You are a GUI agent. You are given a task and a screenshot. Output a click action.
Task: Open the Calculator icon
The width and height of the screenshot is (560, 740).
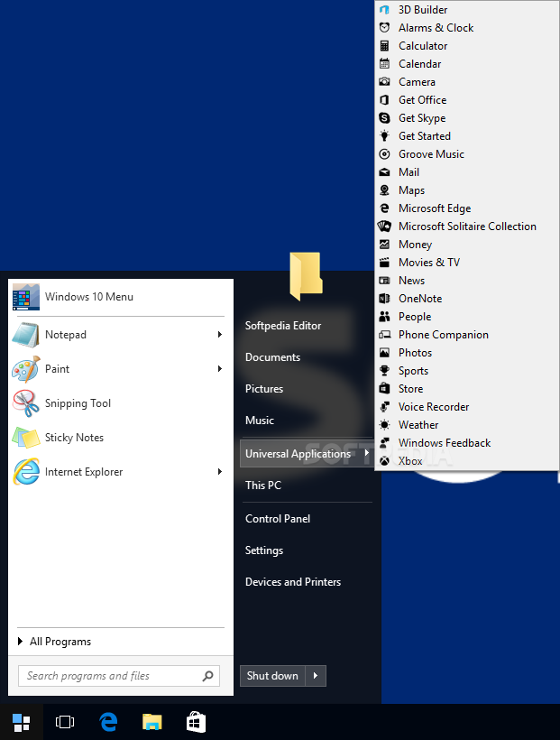tap(384, 46)
